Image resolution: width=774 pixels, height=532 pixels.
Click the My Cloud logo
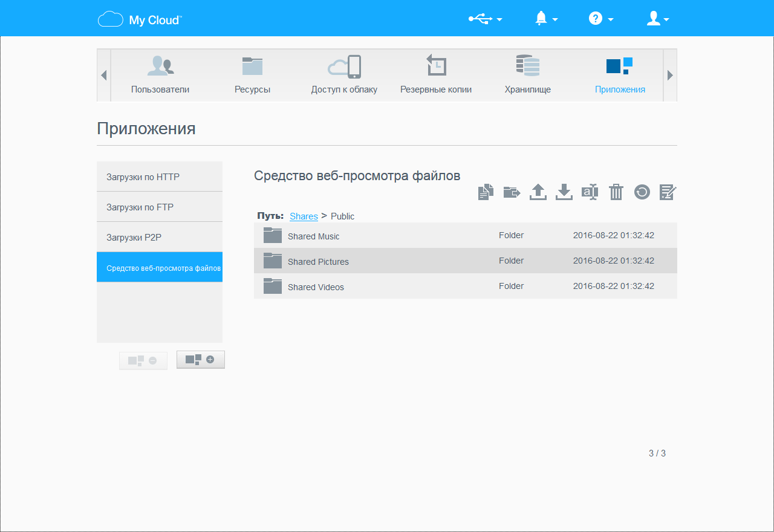coord(140,19)
